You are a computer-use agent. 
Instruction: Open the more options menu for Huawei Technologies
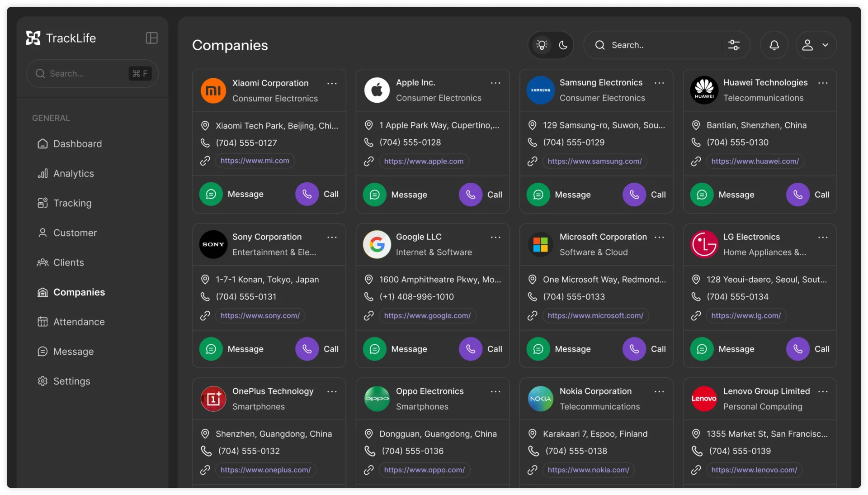point(823,83)
